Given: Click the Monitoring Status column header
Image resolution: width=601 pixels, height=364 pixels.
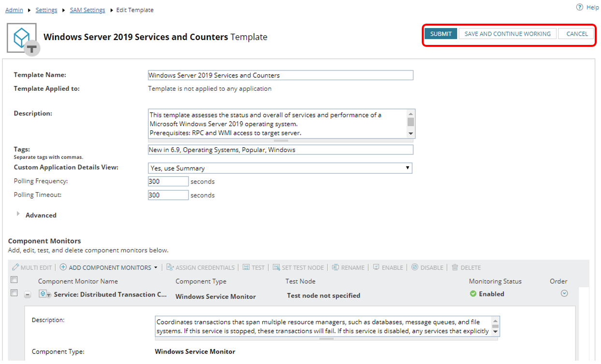Looking at the screenshot, I should tap(495, 281).
